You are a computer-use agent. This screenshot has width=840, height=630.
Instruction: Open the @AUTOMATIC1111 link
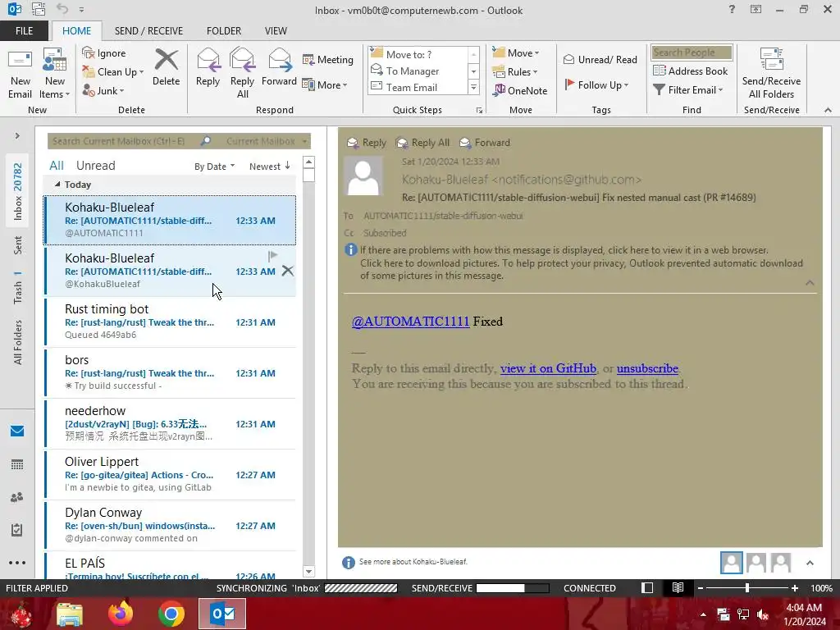tap(410, 322)
